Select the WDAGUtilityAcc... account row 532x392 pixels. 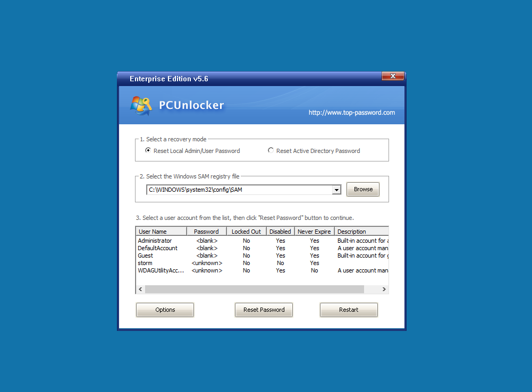click(x=262, y=270)
